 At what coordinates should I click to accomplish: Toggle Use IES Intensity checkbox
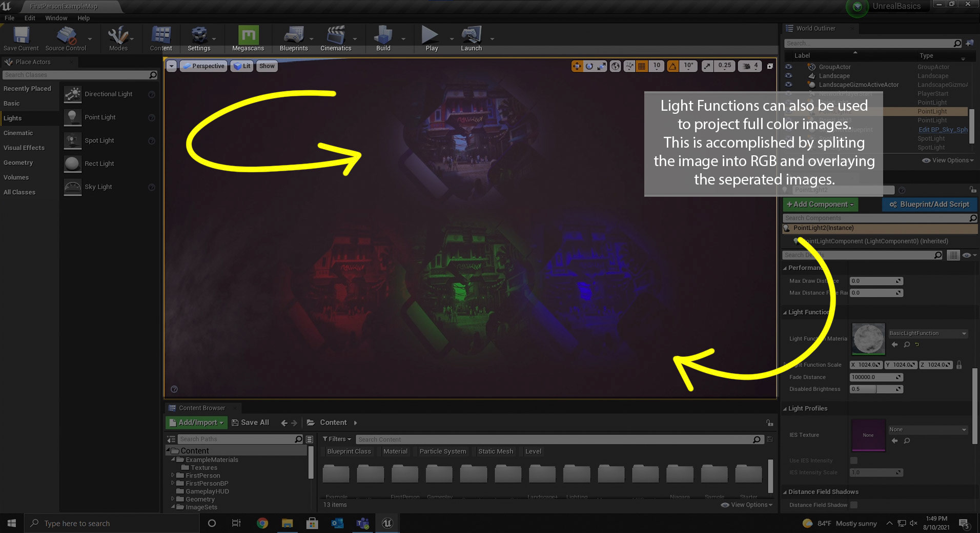854,460
